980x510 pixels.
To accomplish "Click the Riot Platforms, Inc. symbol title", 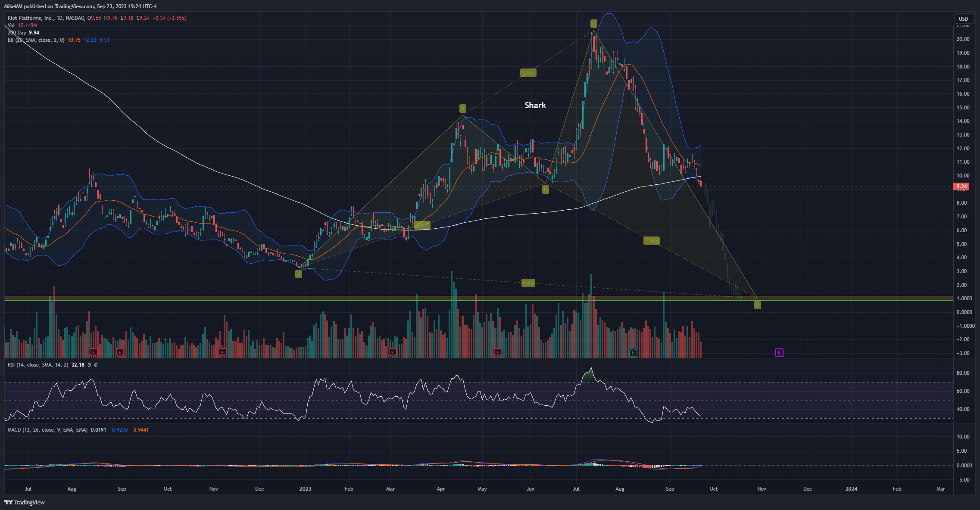I will [x=31, y=18].
